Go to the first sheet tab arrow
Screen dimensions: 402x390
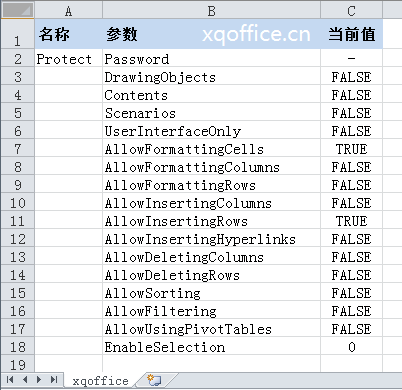[10, 379]
